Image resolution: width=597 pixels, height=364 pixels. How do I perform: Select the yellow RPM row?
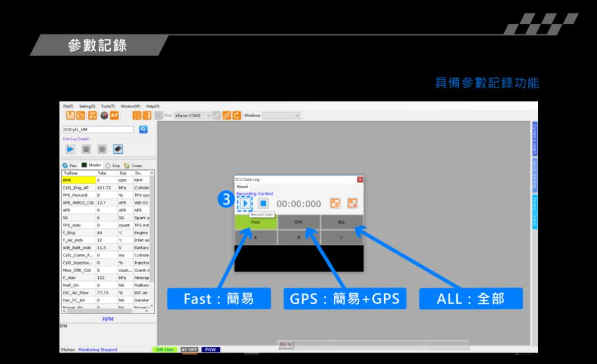[x=106, y=180]
